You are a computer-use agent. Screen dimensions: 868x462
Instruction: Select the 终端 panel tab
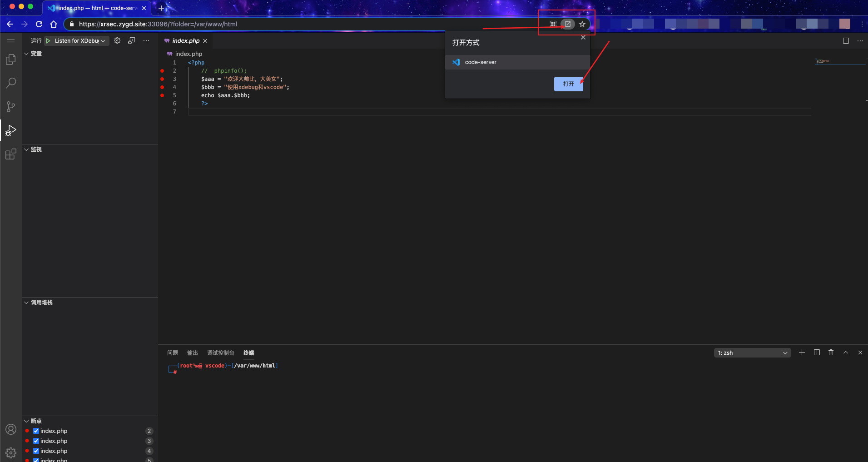click(249, 353)
